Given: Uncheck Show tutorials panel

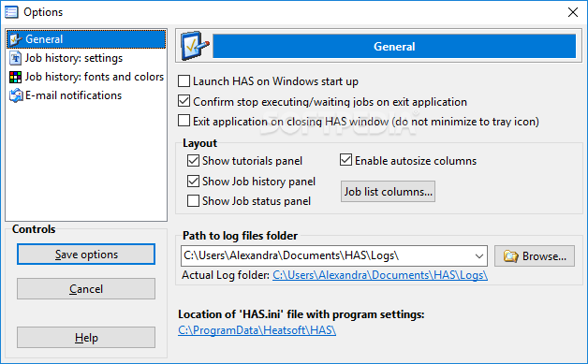Looking at the screenshot, I should 193,161.
